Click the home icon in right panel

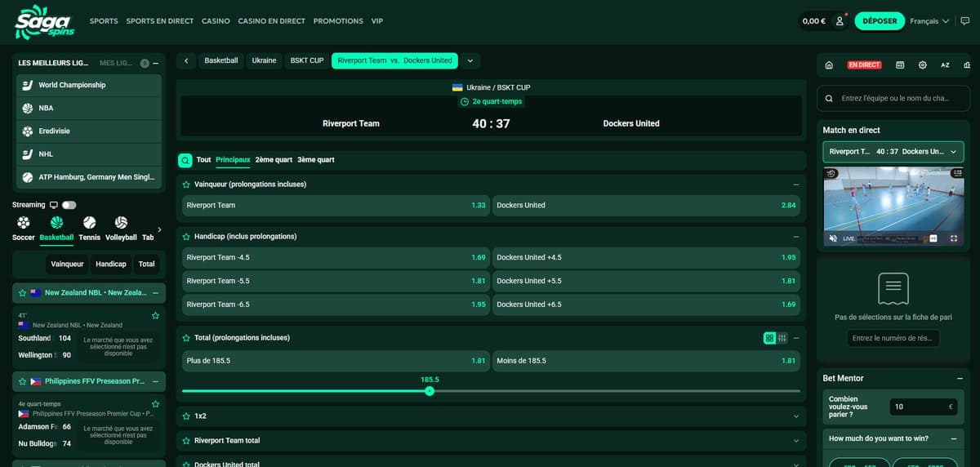[829, 64]
